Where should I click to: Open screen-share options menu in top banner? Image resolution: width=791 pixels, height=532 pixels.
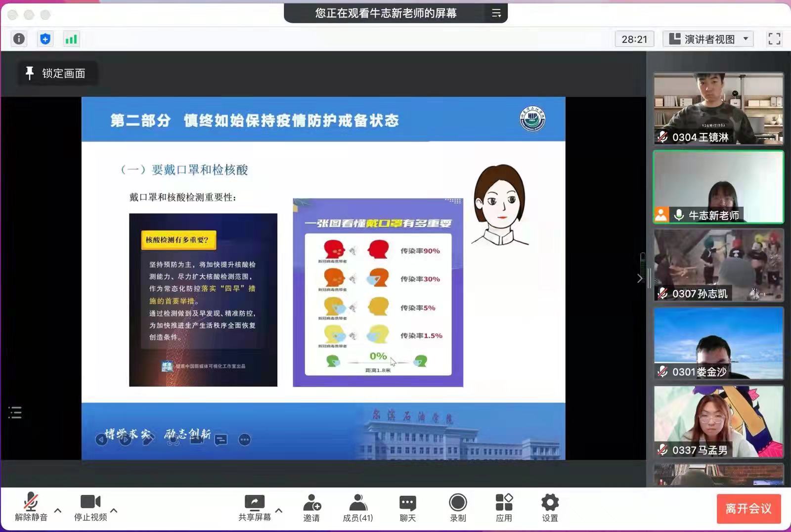pyautogui.click(x=496, y=13)
